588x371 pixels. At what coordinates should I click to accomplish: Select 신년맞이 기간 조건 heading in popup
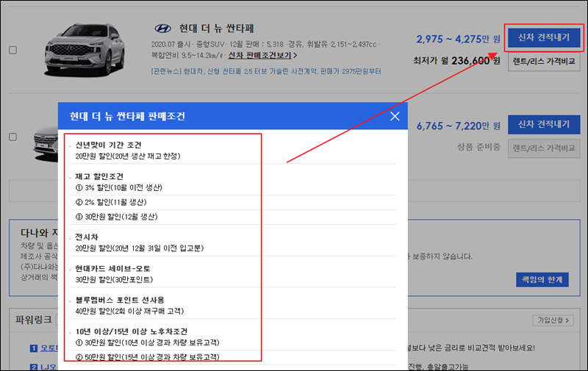108,145
